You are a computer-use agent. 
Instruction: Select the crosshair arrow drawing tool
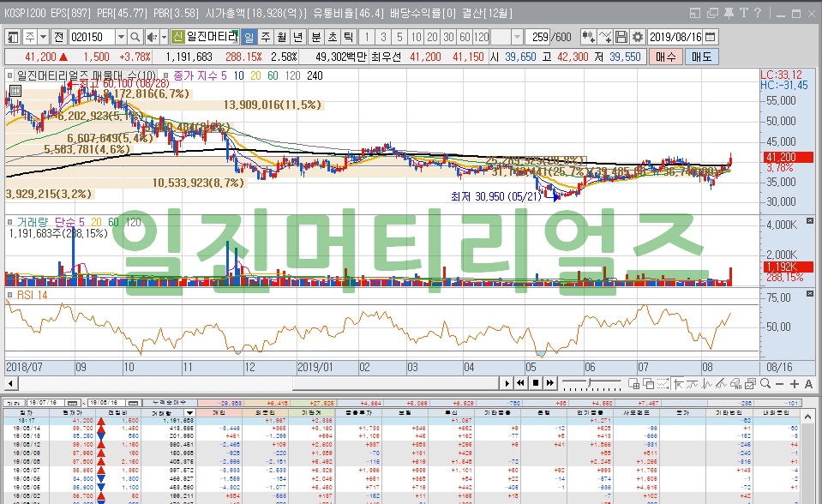coord(678,384)
